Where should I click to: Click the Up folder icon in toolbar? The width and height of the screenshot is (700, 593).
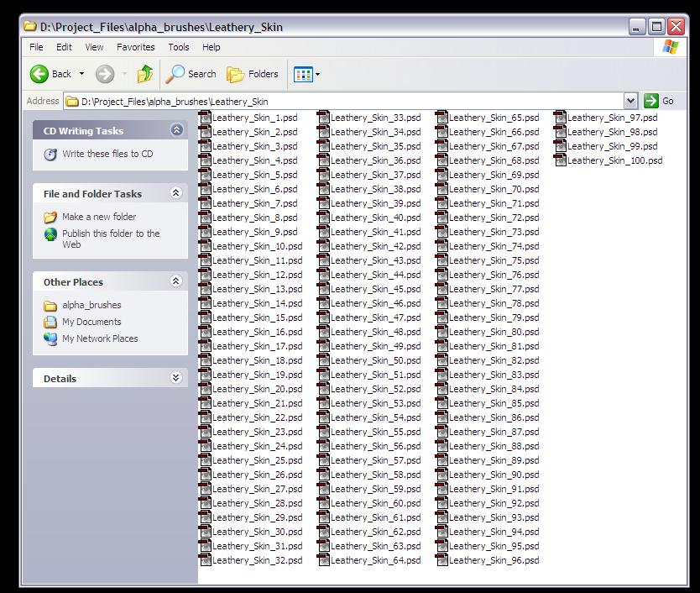coord(145,74)
